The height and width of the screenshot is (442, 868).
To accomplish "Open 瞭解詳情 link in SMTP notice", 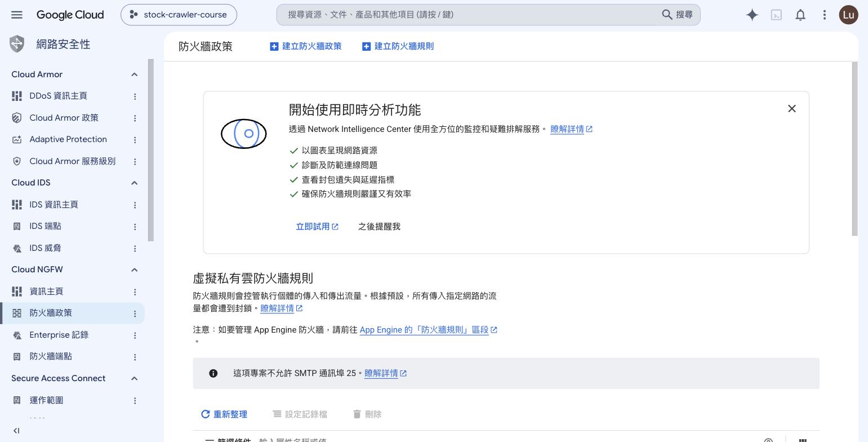I will [385, 373].
